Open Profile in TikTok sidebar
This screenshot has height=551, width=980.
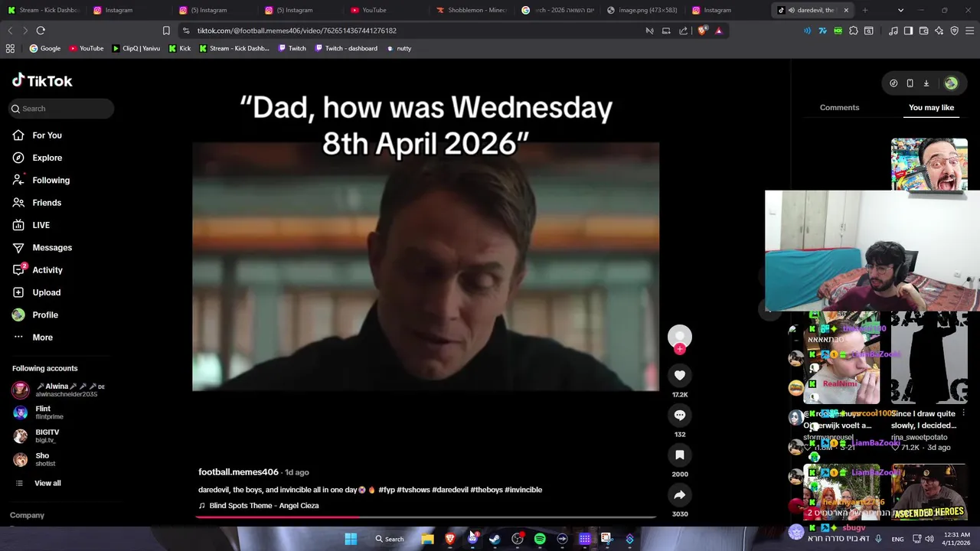(35, 315)
